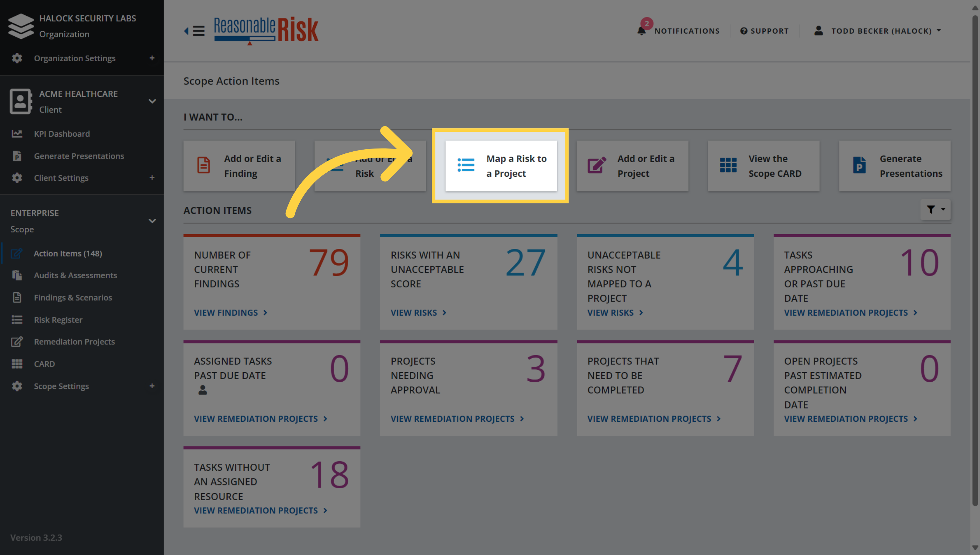Screen dimensions: 980x555
Task: Follow View Remediation Projects under Tasks Approaching Due Date
Action: (x=851, y=312)
